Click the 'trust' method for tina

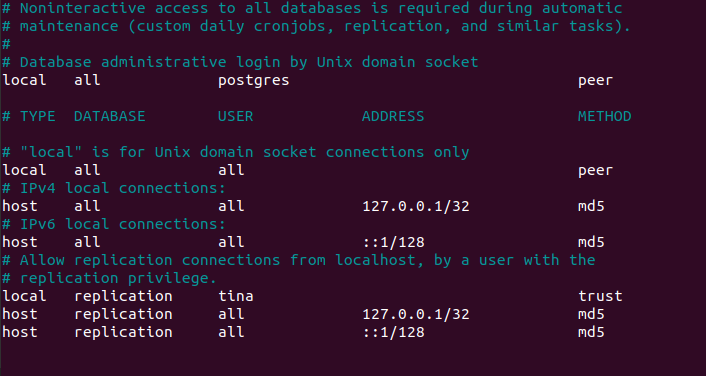[600, 296]
